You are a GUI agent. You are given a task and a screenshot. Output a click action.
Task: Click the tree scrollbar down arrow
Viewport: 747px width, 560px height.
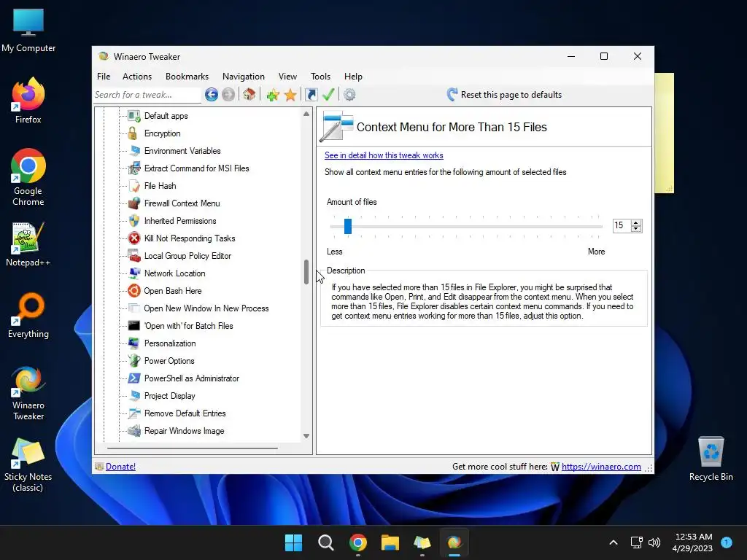tap(306, 436)
